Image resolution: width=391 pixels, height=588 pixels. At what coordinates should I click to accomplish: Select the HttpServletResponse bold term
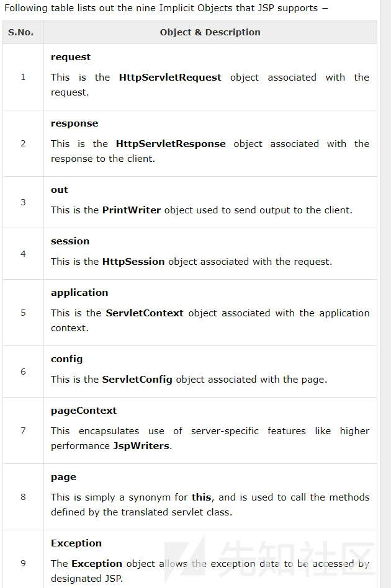tap(171, 144)
